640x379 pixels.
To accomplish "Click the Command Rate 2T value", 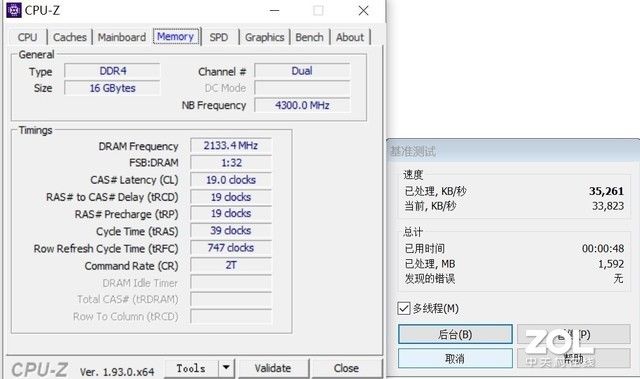I will coord(231,265).
